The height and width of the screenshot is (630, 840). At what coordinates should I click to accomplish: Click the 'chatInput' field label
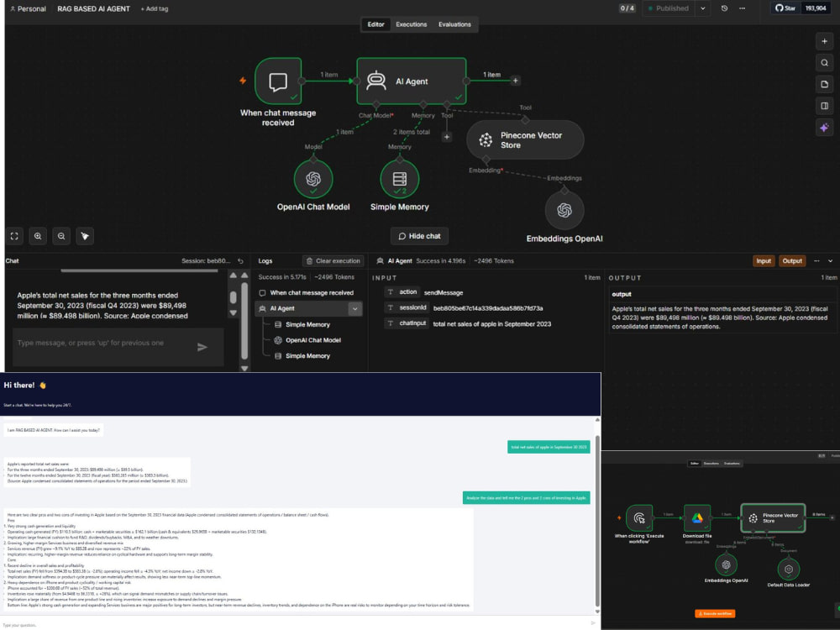click(412, 323)
